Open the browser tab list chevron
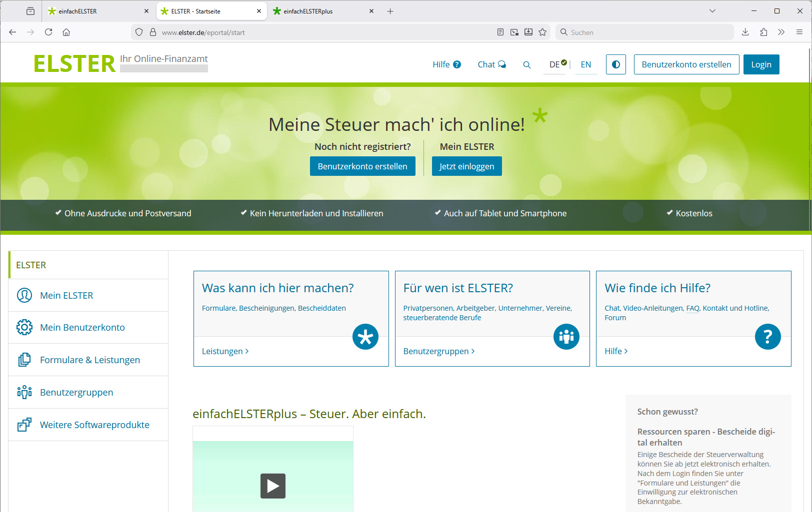 pos(712,10)
